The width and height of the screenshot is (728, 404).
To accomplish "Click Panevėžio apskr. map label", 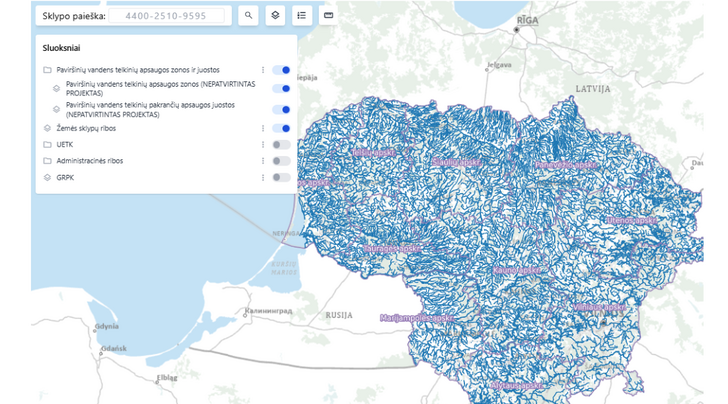I will click(x=565, y=165).
